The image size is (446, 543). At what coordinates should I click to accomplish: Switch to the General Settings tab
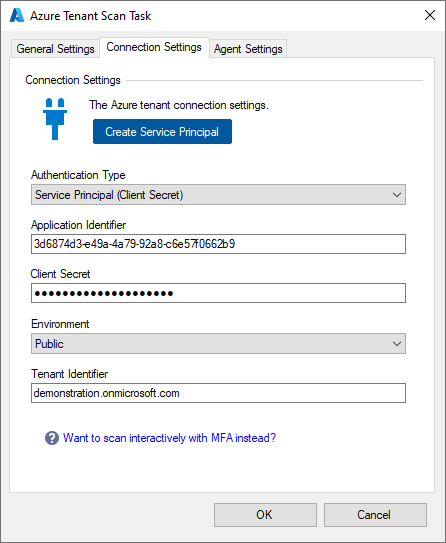55,49
